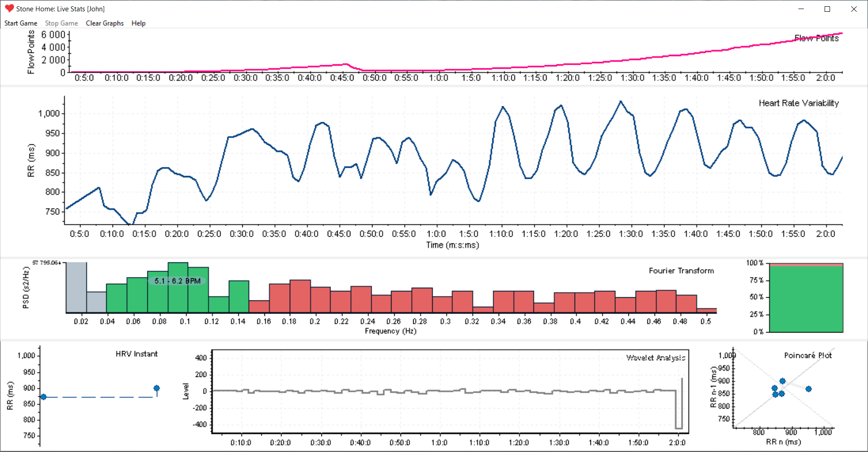Click the Heart Rate Variability legend label

(798, 103)
